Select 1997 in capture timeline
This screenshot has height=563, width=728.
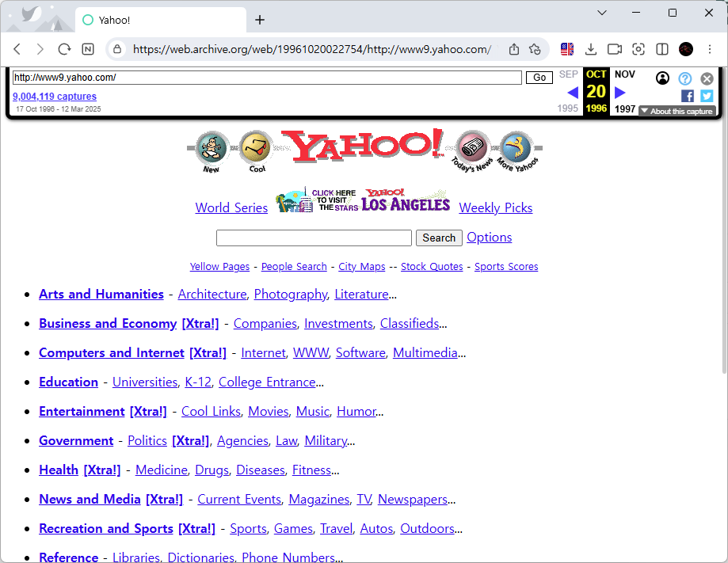[x=624, y=109]
